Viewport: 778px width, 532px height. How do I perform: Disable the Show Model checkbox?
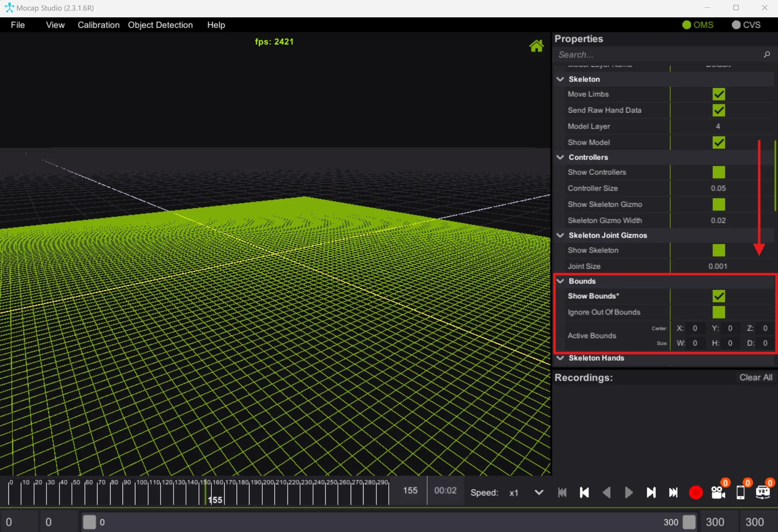[x=719, y=142]
